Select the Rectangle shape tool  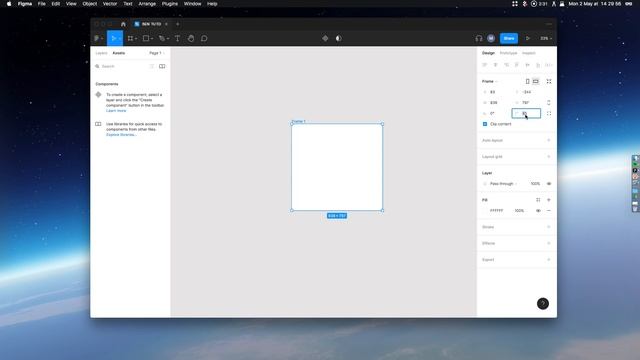pyautogui.click(x=146, y=38)
